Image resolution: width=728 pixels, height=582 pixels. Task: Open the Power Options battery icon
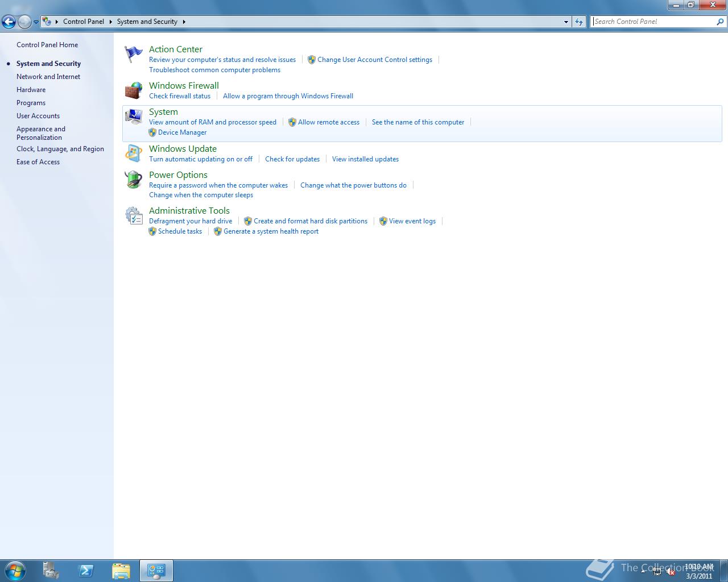134,180
